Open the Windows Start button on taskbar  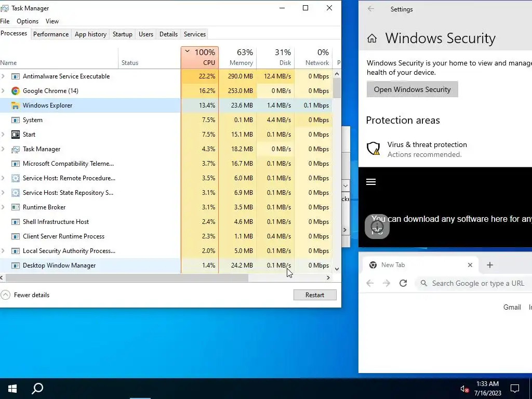click(x=12, y=389)
